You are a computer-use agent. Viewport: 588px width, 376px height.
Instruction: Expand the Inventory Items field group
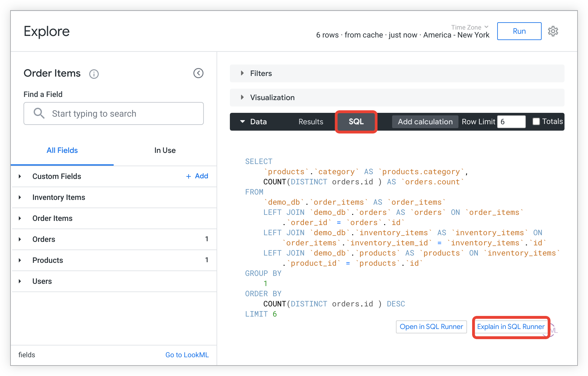click(x=20, y=197)
